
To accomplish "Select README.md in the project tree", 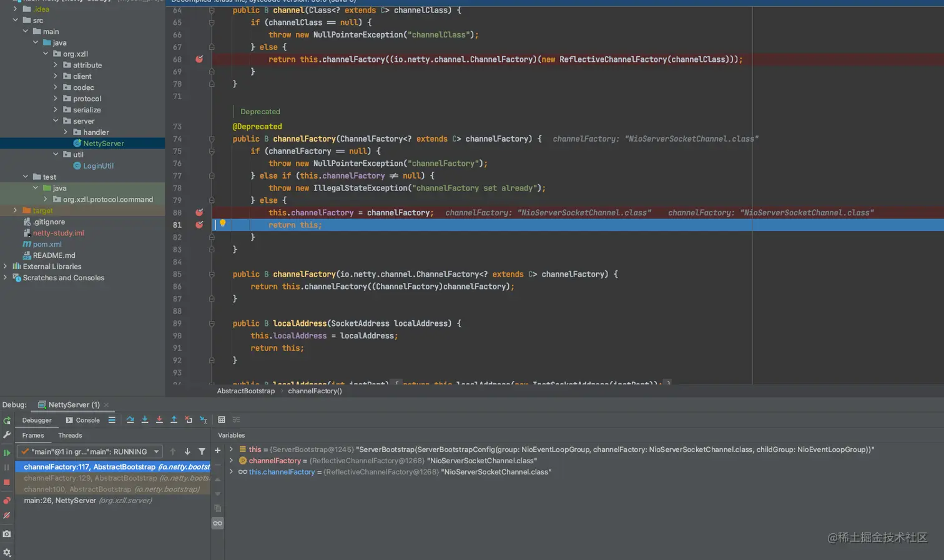I will pyautogui.click(x=49, y=255).
